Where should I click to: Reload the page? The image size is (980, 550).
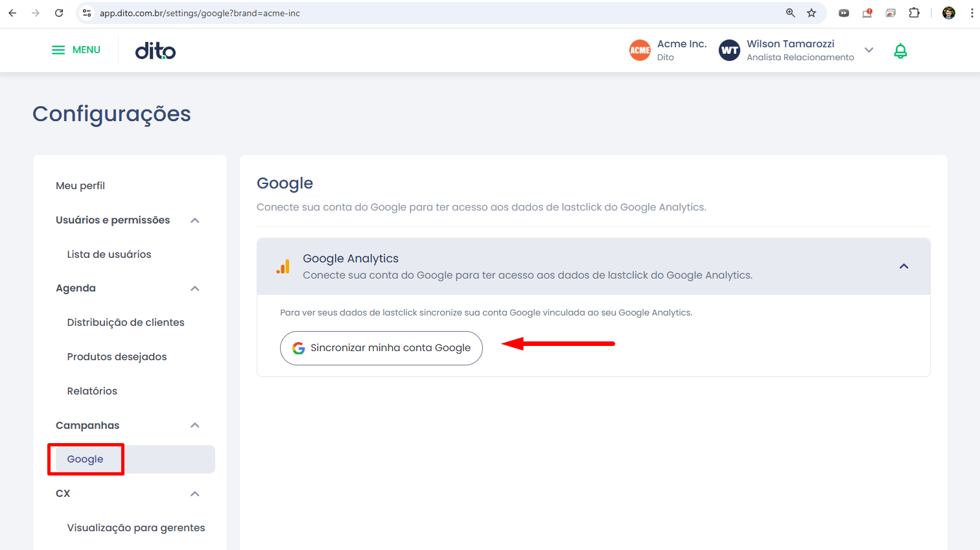tap(59, 13)
